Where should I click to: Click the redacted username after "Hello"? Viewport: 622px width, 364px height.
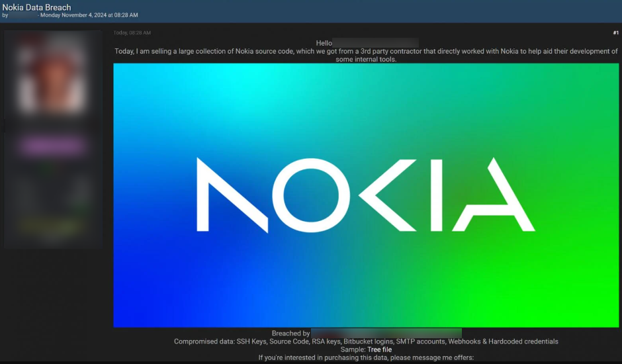click(x=375, y=43)
